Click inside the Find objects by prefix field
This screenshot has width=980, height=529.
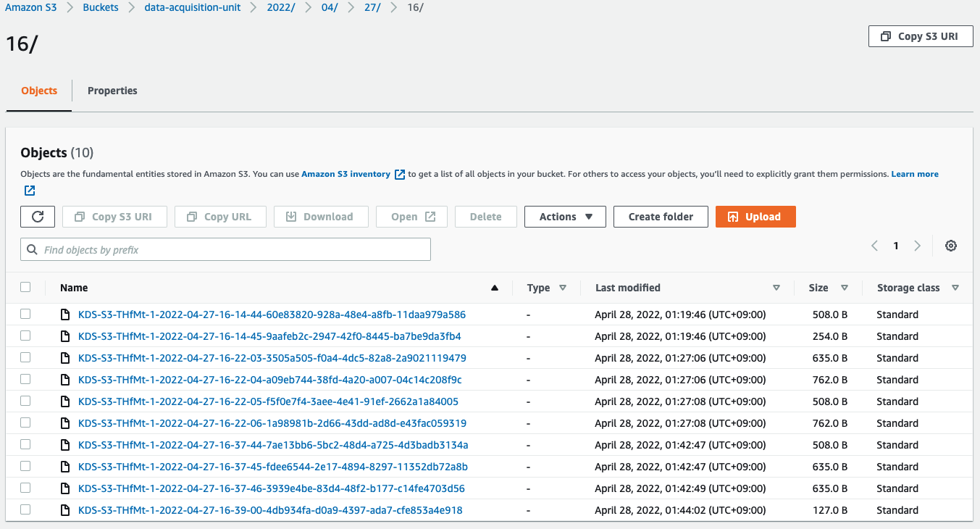pos(225,249)
